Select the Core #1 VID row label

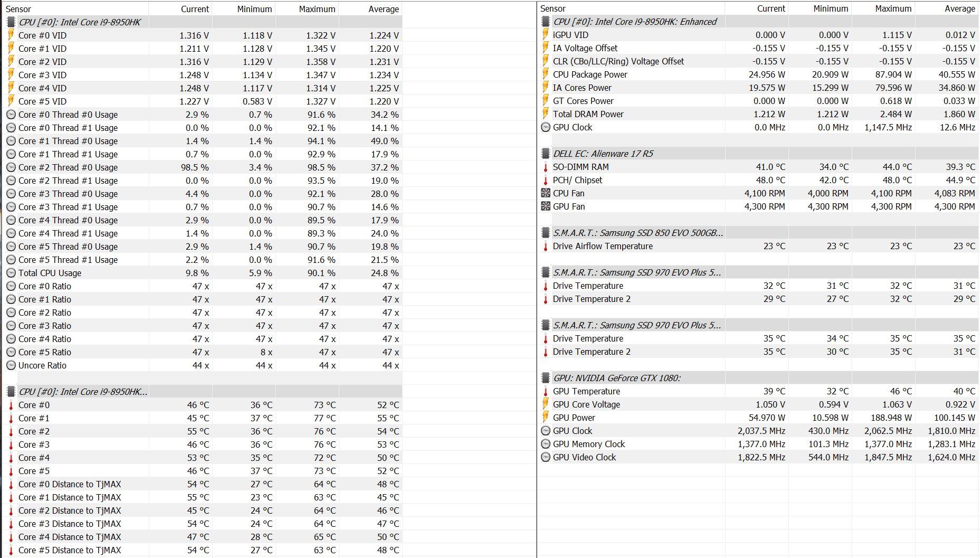click(x=42, y=49)
